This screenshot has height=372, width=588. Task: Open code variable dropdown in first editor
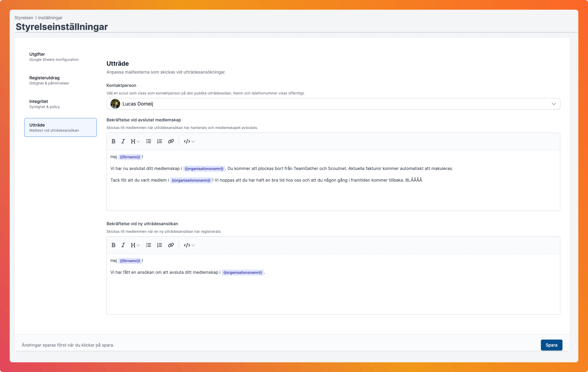point(189,141)
